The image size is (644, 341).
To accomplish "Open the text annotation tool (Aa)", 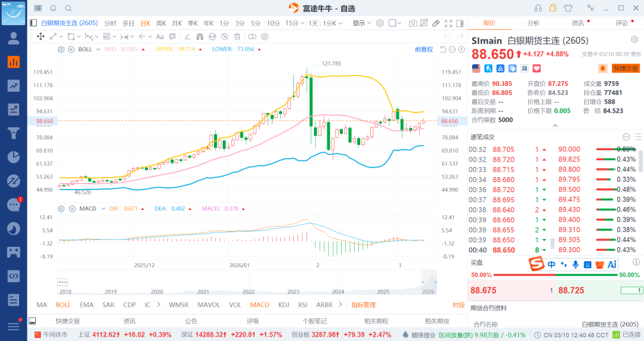I will click(159, 36).
